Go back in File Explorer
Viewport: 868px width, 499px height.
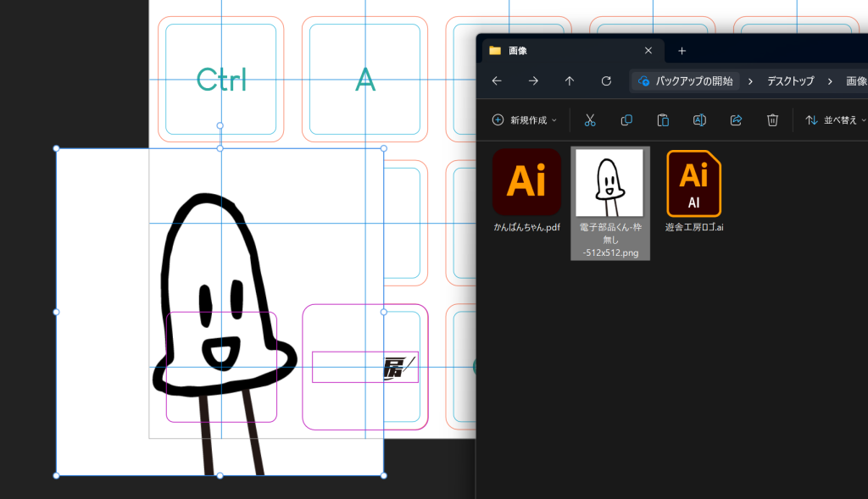click(497, 80)
